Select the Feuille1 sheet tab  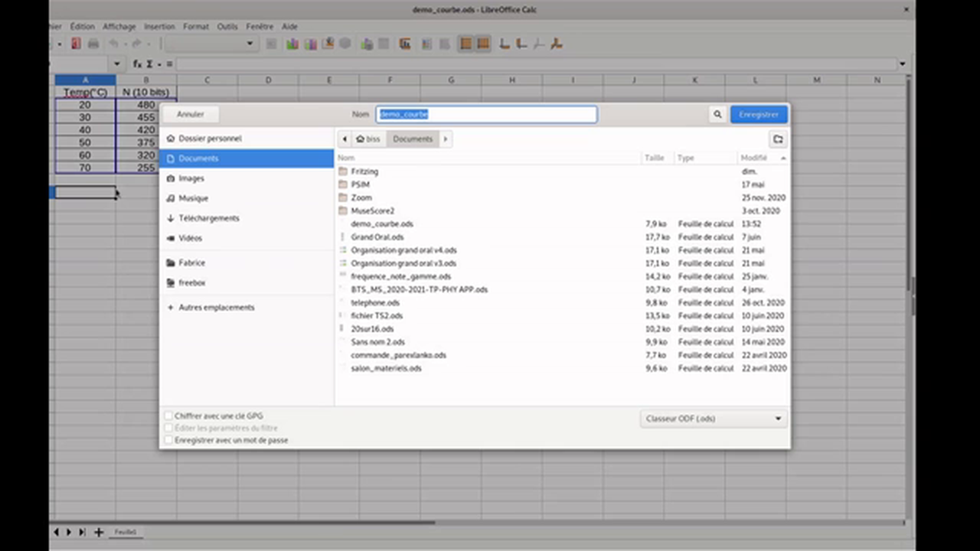[x=125, y=531]
